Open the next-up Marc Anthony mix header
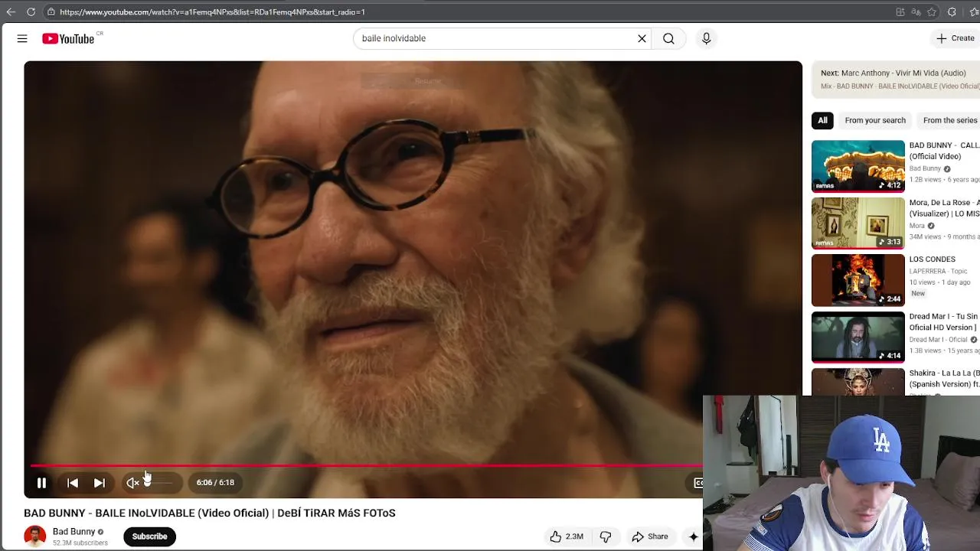The width and height of the screenshot is (980, 551). click(x=896, y=79)
